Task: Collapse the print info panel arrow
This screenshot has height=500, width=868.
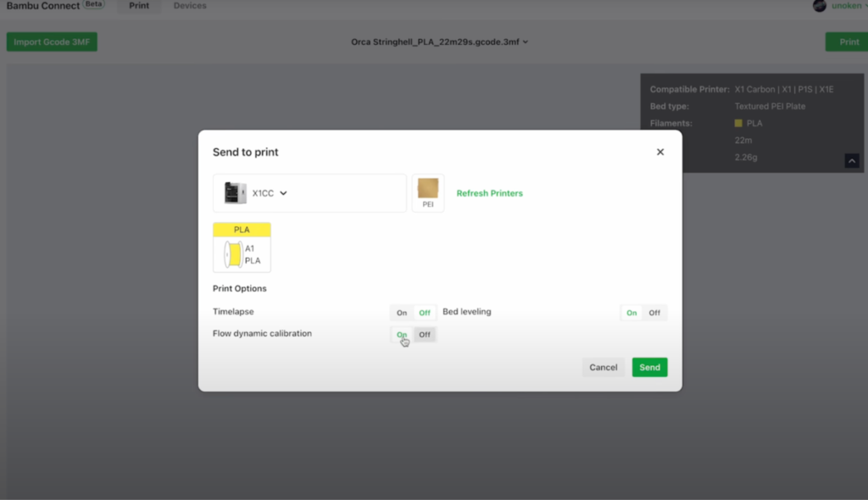Action: tap(852, 160)
